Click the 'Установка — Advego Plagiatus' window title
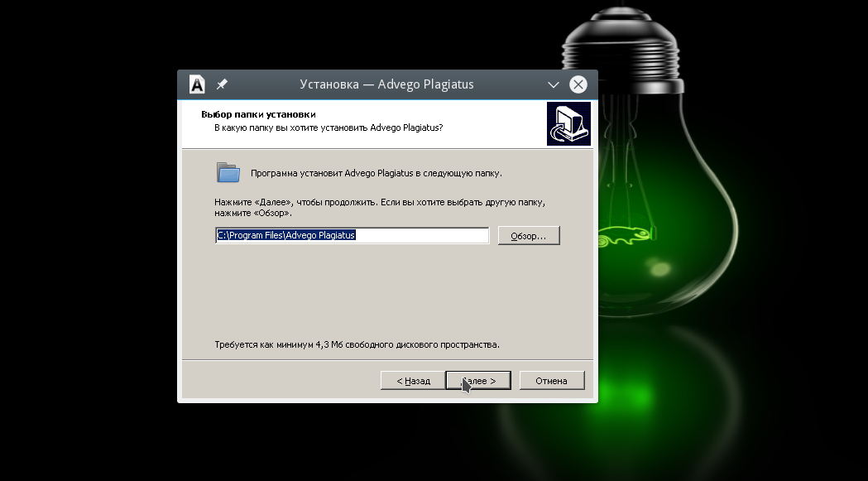The image size is (868, 481). pyautogui.click(x=386, y=84)
